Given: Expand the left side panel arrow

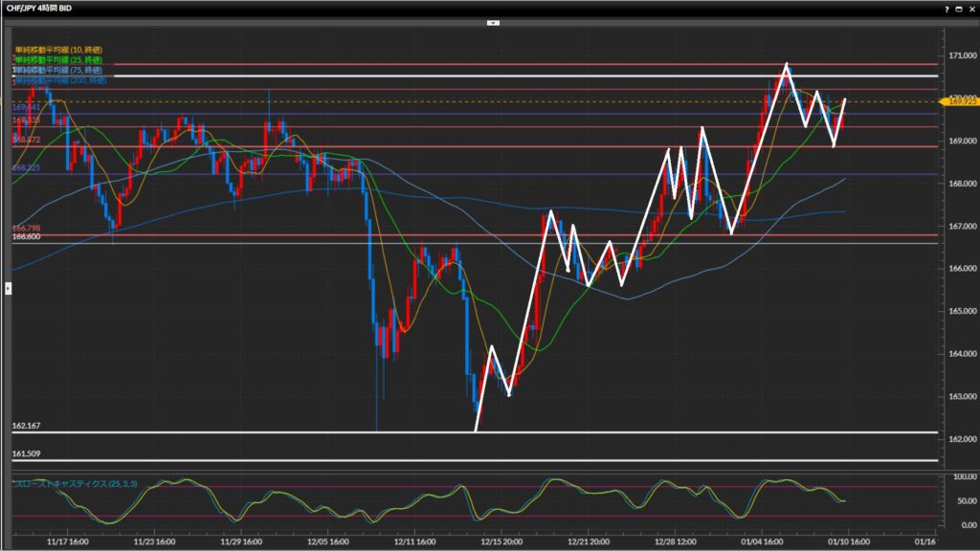Looking at the screenshot, I should [x=8, y=287].
